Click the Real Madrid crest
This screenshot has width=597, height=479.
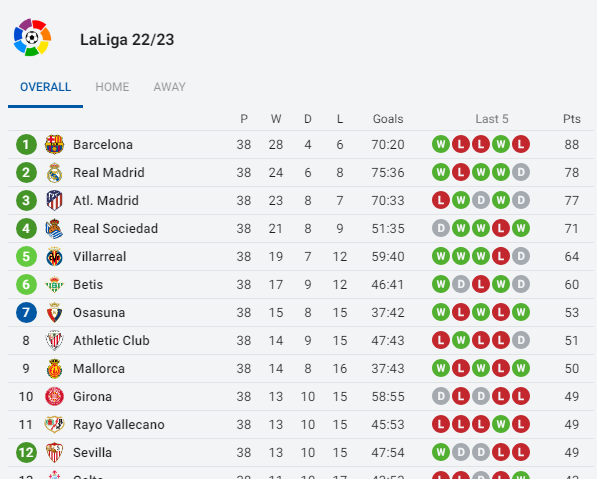pyautogui.click(x=54, y=172)
